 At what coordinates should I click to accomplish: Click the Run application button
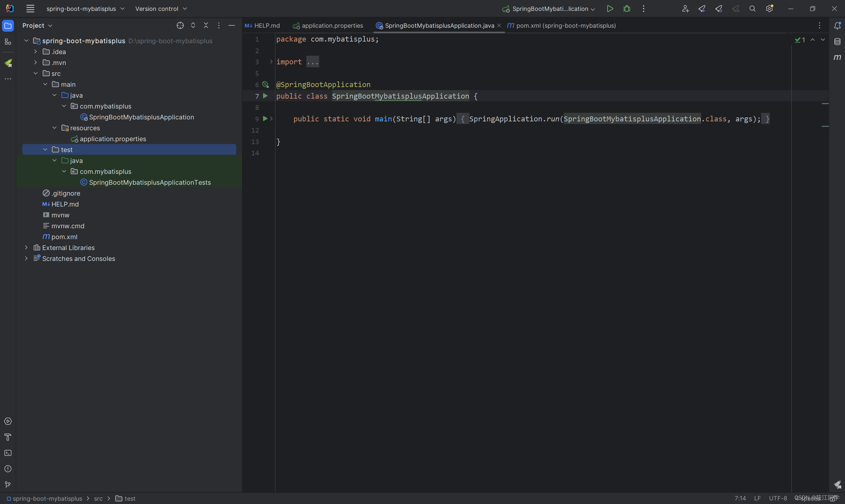click(x=610, y=8)
